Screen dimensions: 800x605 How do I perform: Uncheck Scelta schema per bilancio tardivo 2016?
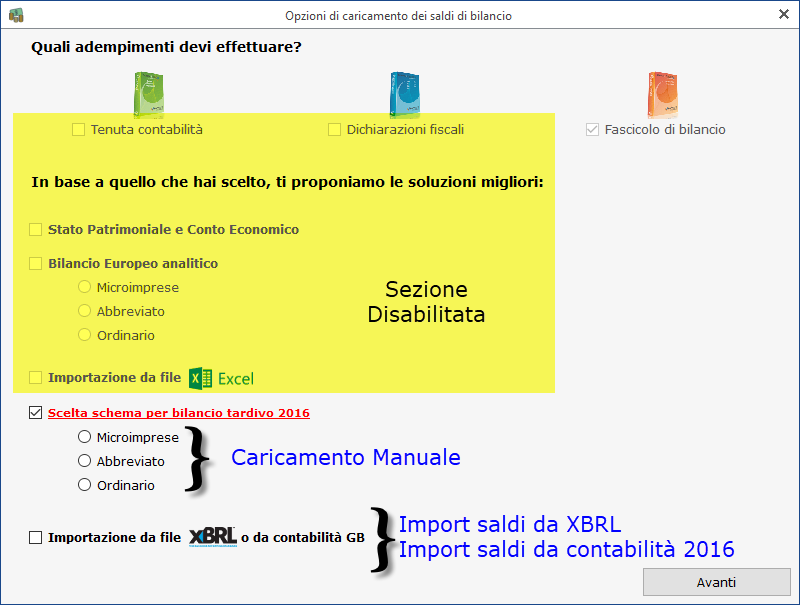[36, 413]
